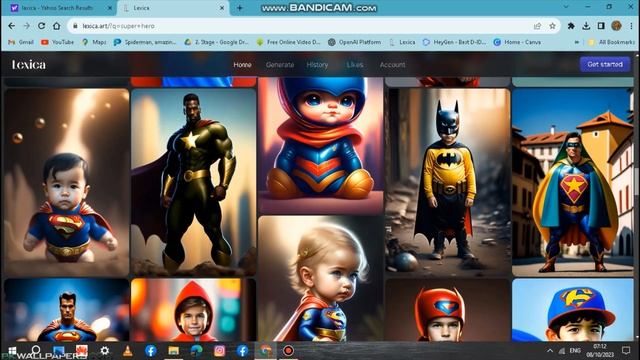Open Windows taskbar search circle
This screenshot has height=360, width=640.
coord(36,350)
